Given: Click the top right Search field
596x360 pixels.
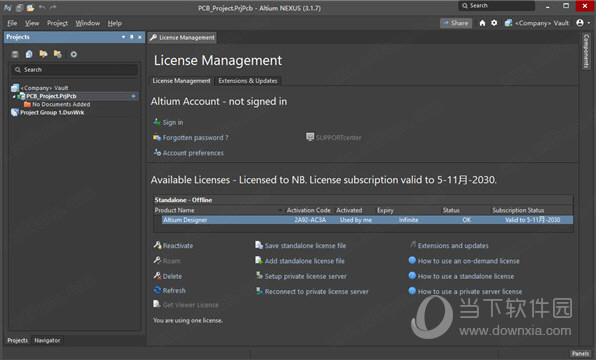Looking at the screenshot, I should [496, 6].
